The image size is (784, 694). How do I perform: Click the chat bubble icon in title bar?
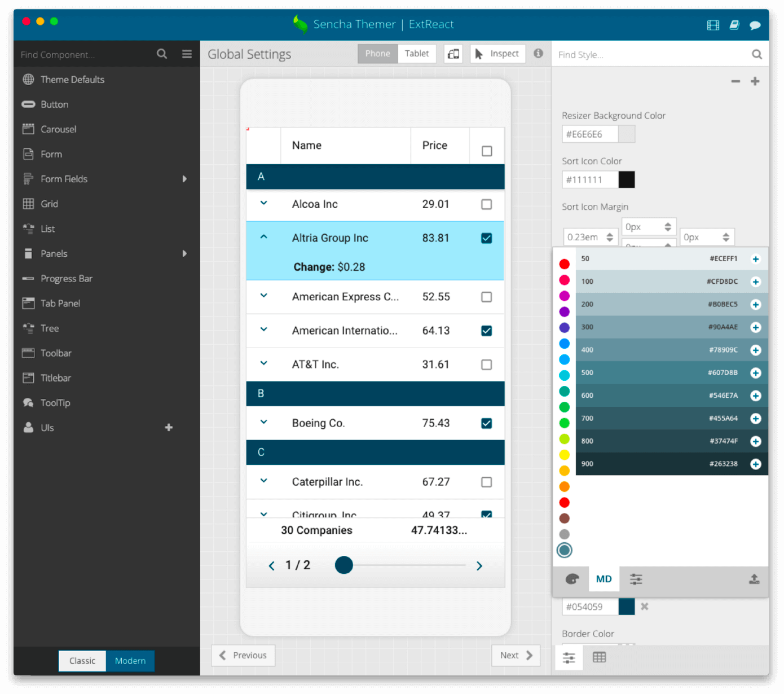755,25
